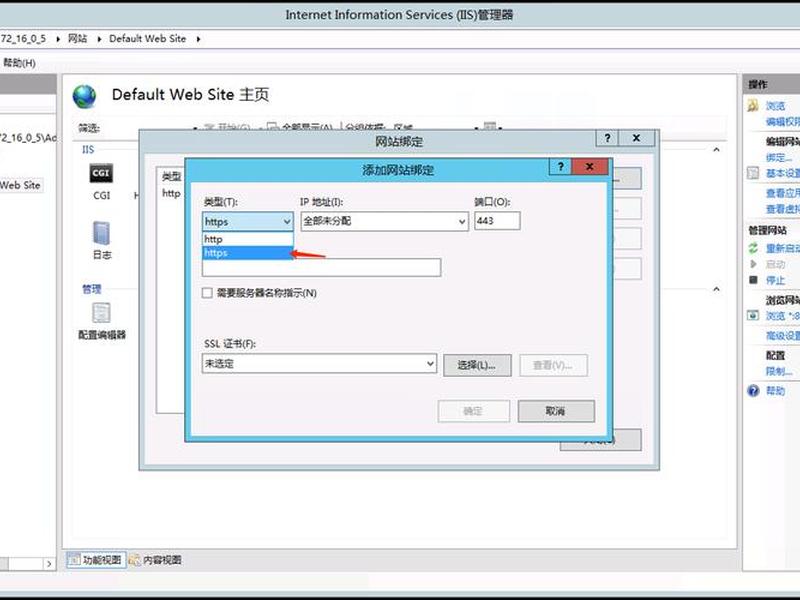Screen dimensions: 800x600
Task: Enable 需要服务器名称指示 checkbox
Action: [207, 293]
